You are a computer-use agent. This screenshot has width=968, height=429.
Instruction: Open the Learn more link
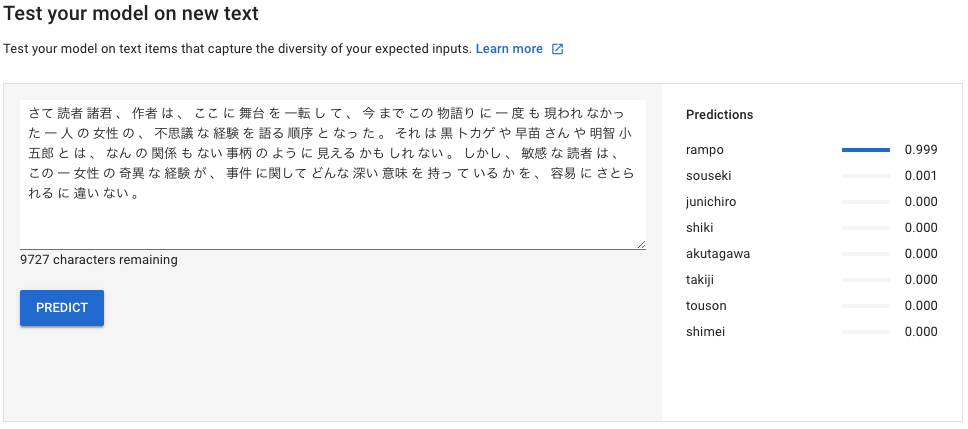pos(509,49)
